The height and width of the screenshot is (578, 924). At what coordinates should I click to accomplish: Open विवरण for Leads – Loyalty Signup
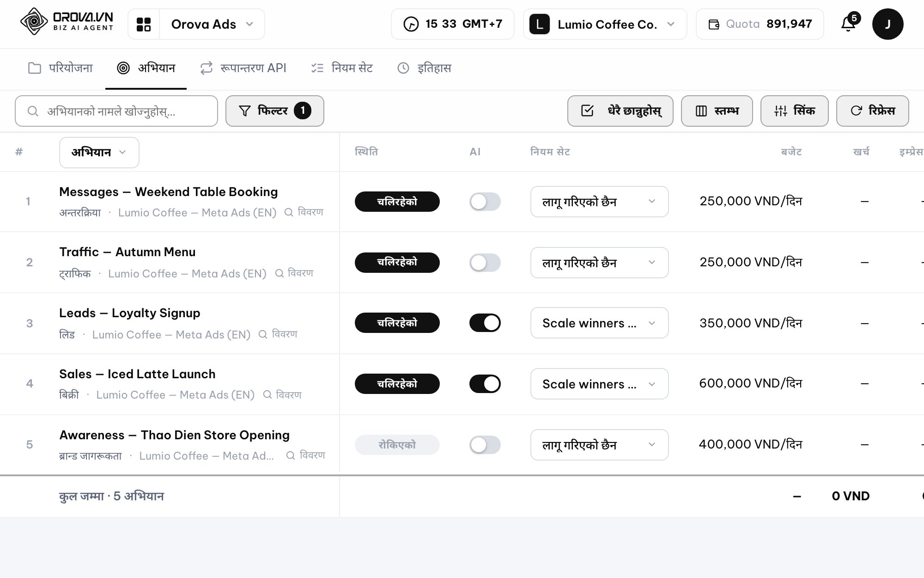pos(278,334)
